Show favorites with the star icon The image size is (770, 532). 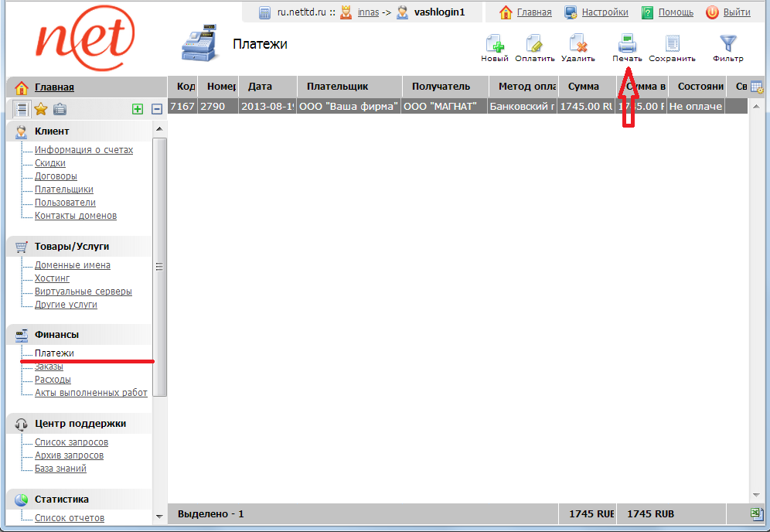tap(41, 109)
